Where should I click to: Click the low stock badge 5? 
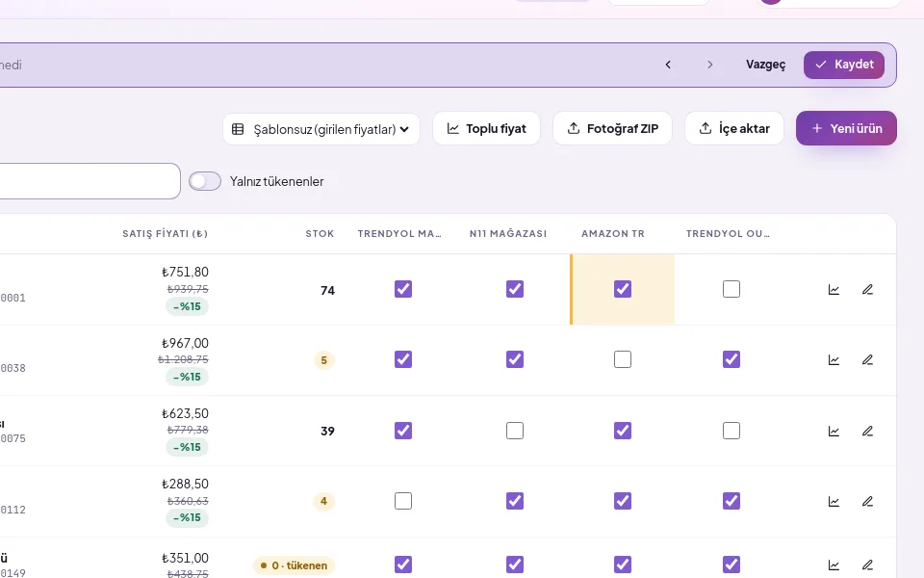(323, 360)
